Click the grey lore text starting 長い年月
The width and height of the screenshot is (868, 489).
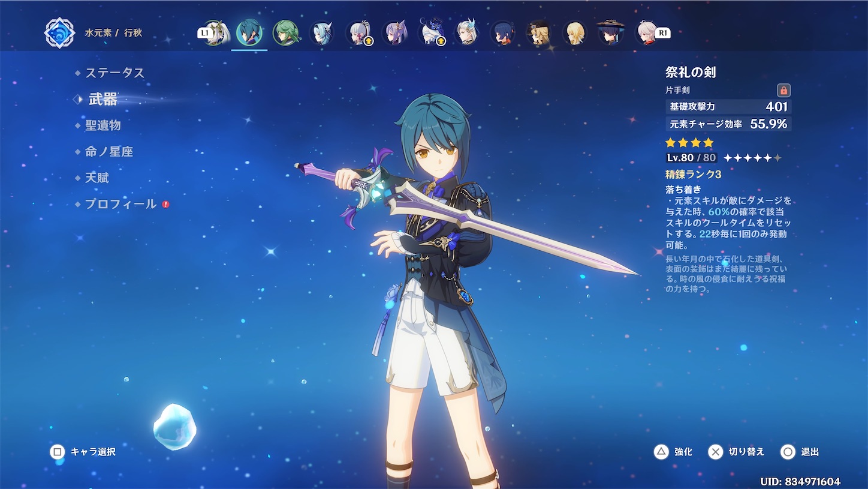(x=727, y=274)
